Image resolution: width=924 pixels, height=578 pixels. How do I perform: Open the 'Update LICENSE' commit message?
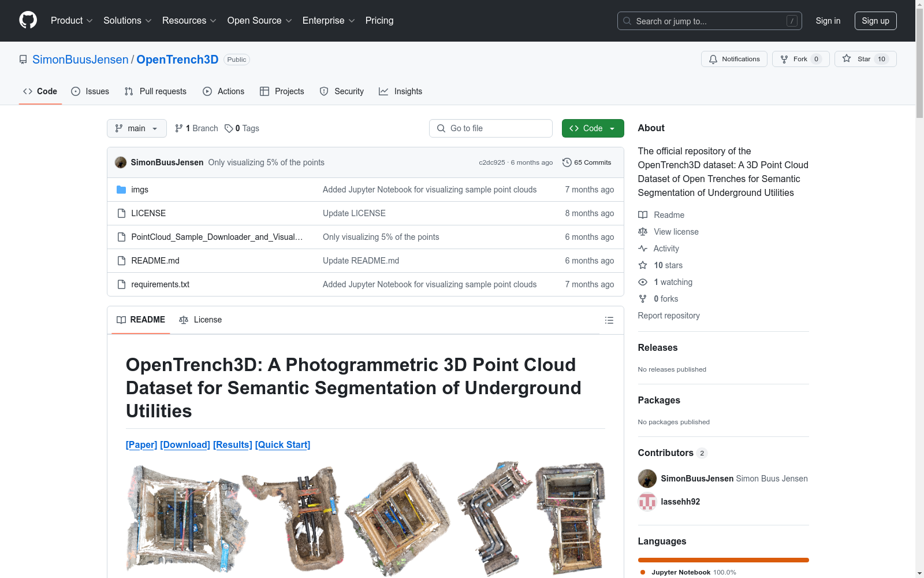click(354, 213)
